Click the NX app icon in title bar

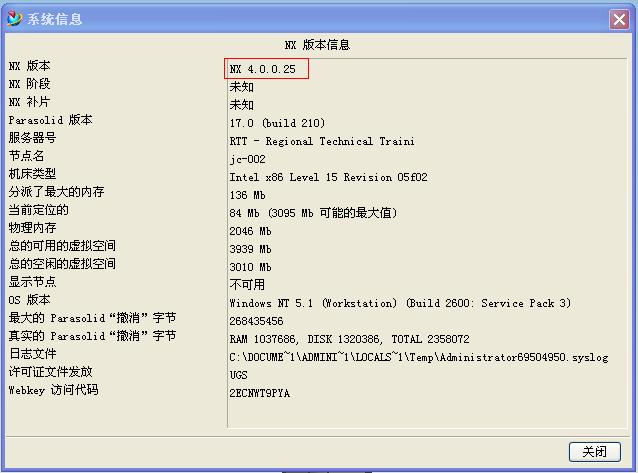pyautogui.click(x=15, y=18)
